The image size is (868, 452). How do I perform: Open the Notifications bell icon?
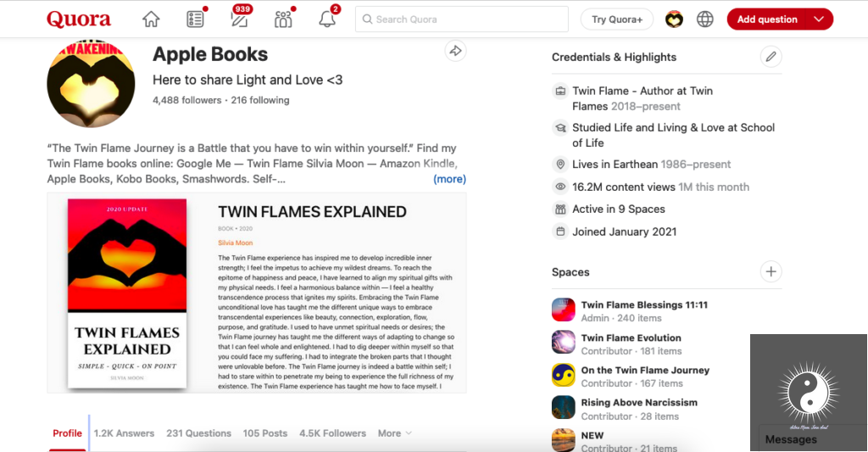click(327, 20)
